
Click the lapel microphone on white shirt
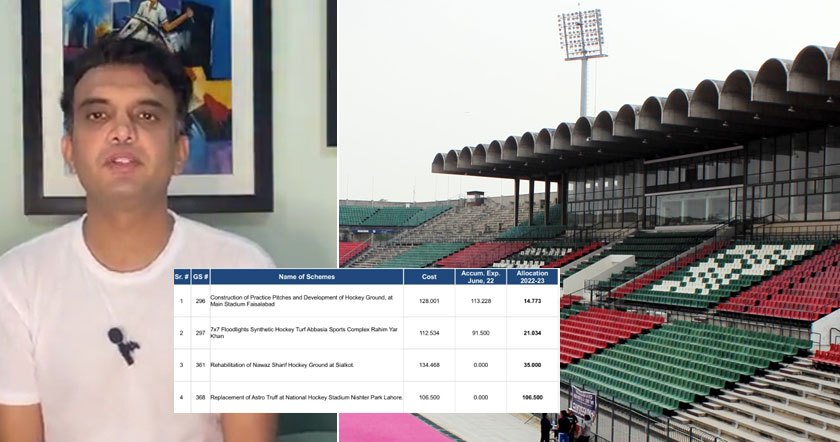tap(123, 346)
